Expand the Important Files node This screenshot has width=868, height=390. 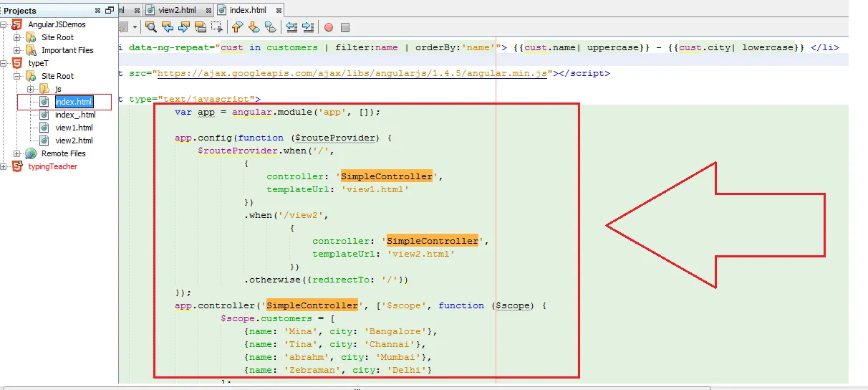17,50
